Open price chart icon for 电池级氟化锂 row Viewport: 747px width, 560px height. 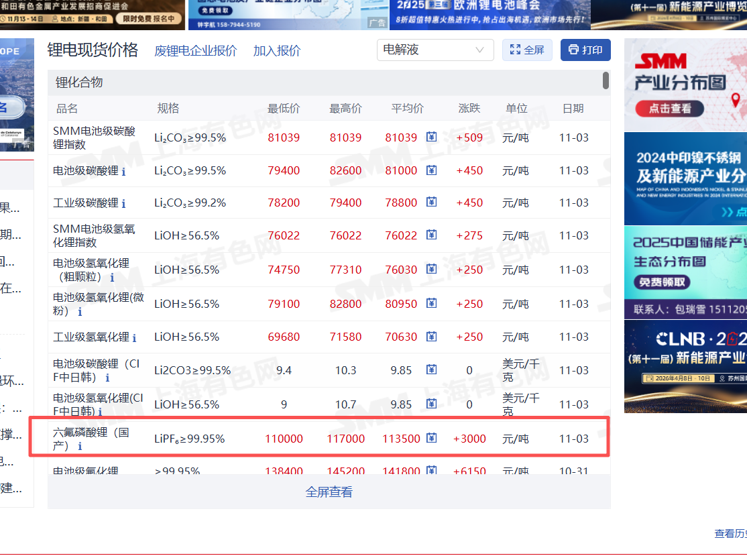point(431,470)
